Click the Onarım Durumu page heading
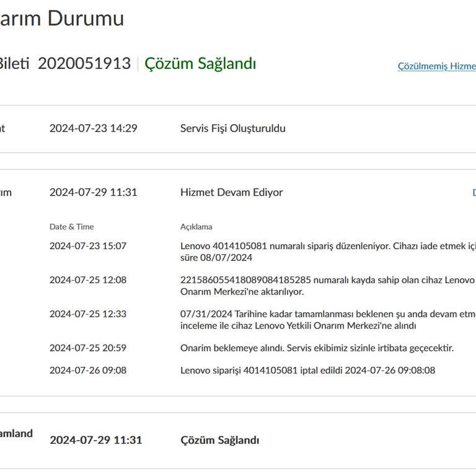 62,18
